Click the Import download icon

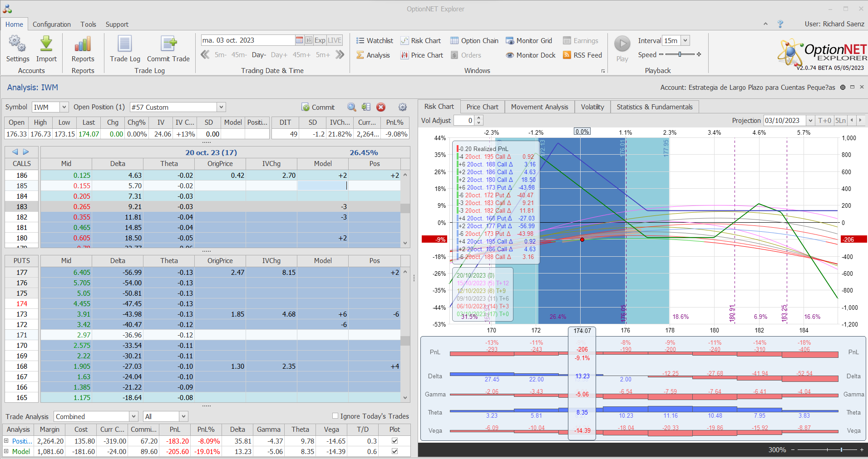pos(46,44)
